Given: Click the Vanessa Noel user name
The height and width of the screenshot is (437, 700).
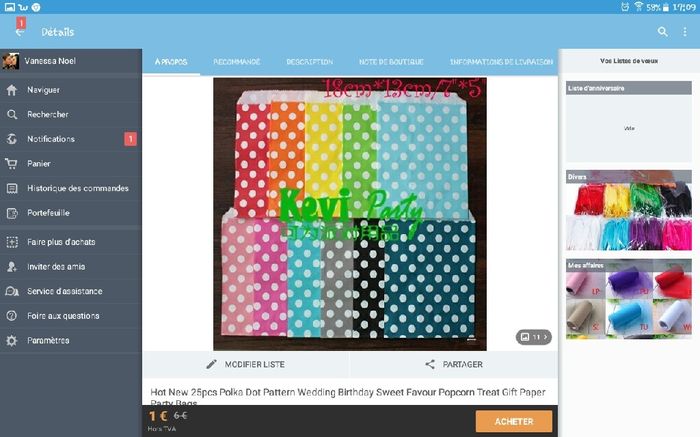Looking at the screenshot, I should coord(50,61).
